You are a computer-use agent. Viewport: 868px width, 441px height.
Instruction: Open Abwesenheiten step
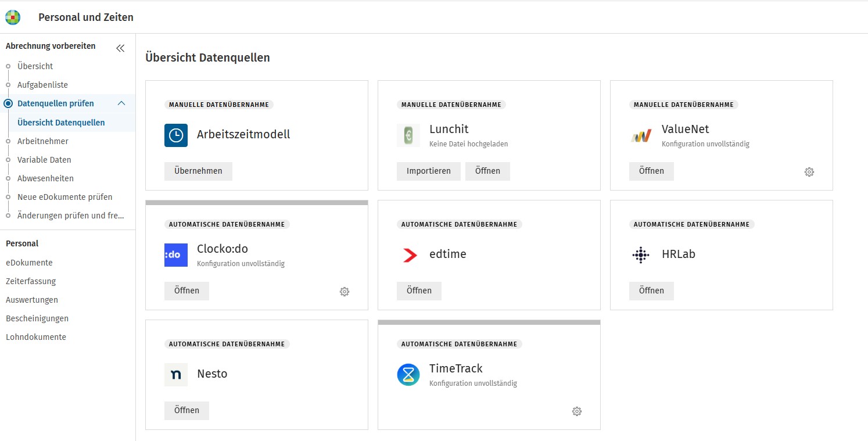45,178
